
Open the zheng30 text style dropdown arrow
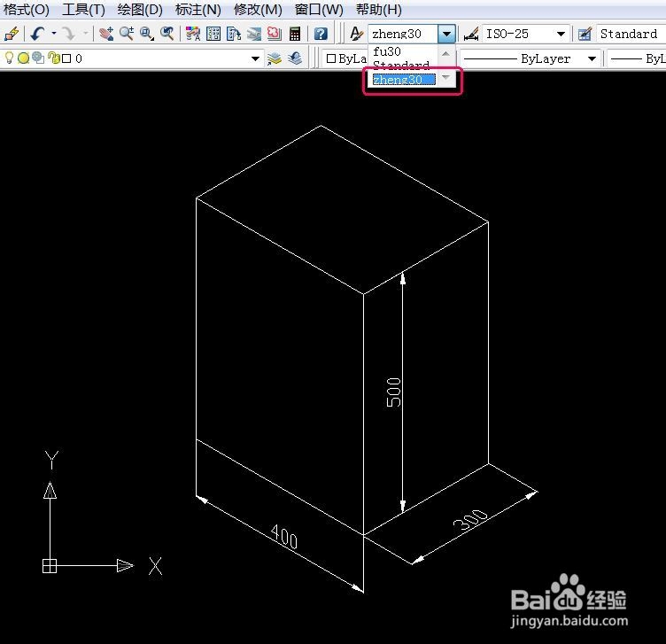tap(446, 34)
